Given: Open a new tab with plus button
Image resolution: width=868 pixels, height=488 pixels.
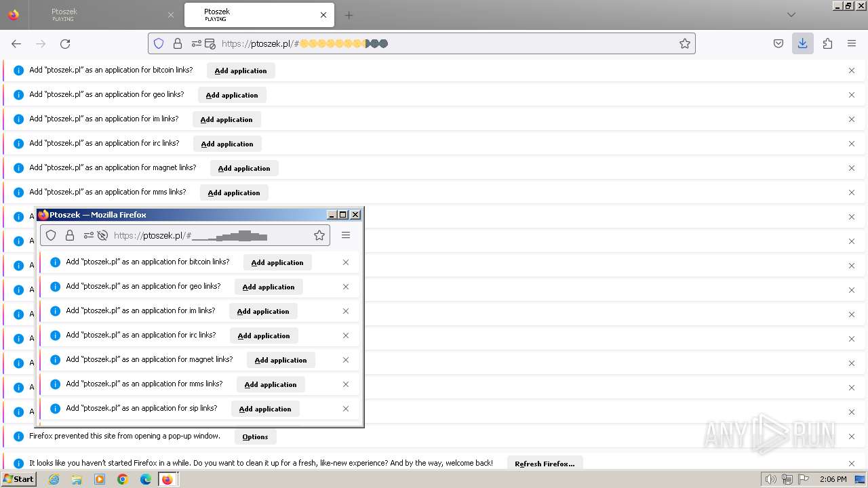Looking at the screenshot, I should pos(349,15).
